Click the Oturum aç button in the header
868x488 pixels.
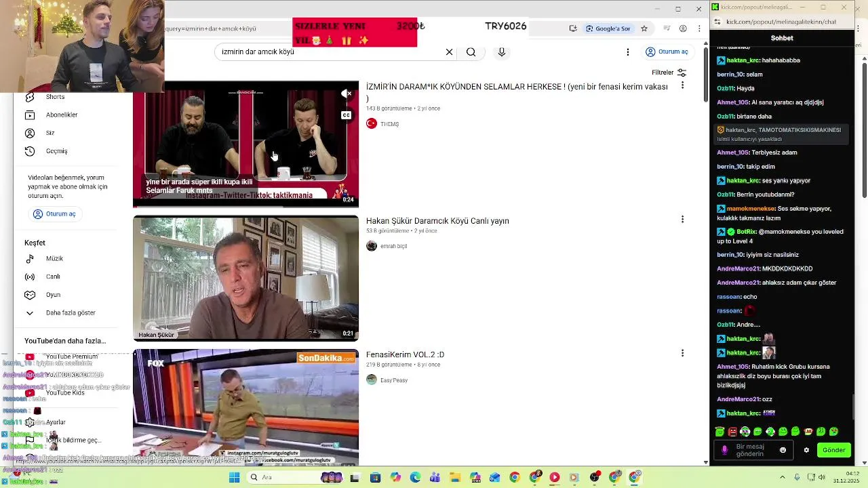click(667, 52)
